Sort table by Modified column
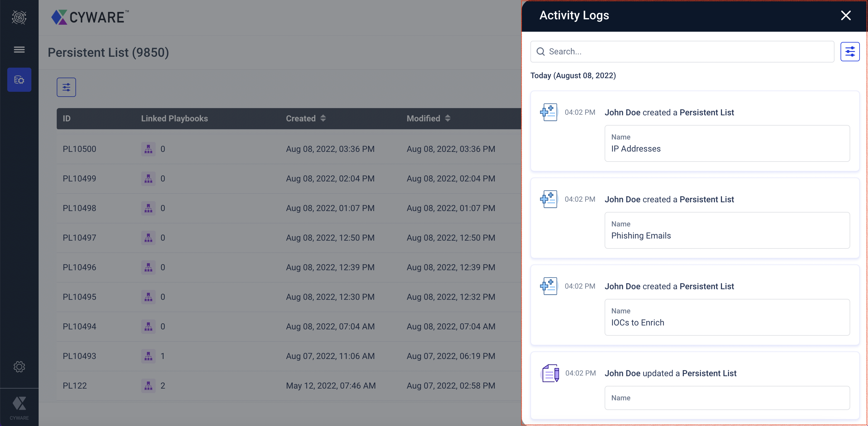 pyautogui.click(x=447, y=118)
